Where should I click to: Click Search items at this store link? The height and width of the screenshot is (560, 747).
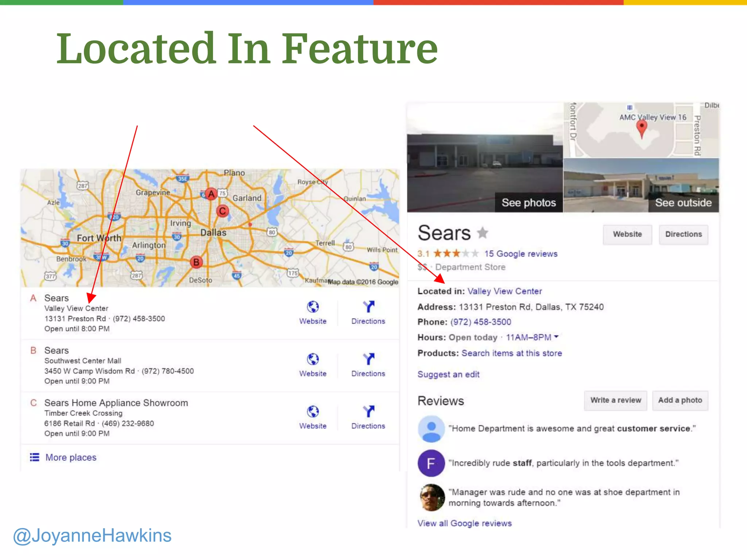coord(511,353)
